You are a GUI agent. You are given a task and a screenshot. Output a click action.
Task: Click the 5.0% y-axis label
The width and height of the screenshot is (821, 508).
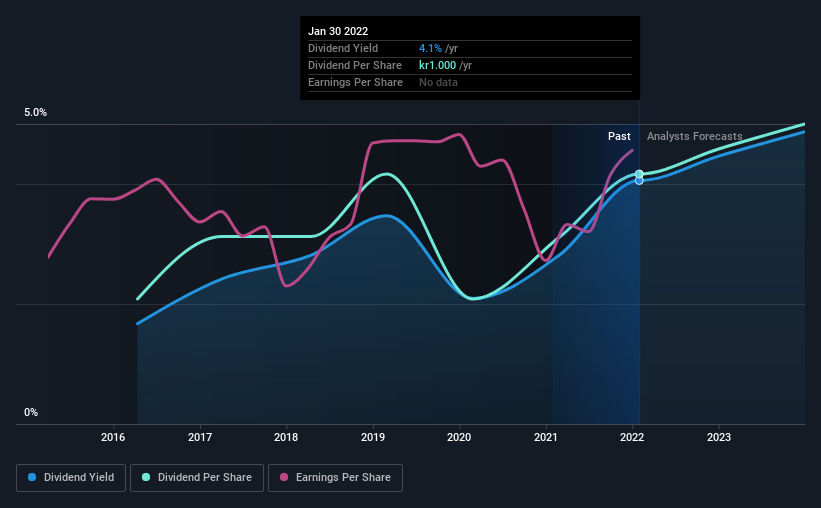[36, 113]
